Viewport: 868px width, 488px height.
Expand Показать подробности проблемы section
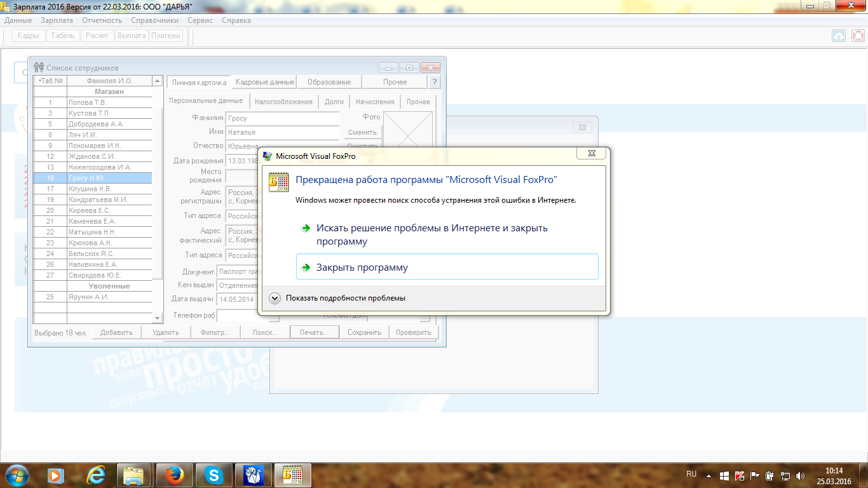click(275, 298)
